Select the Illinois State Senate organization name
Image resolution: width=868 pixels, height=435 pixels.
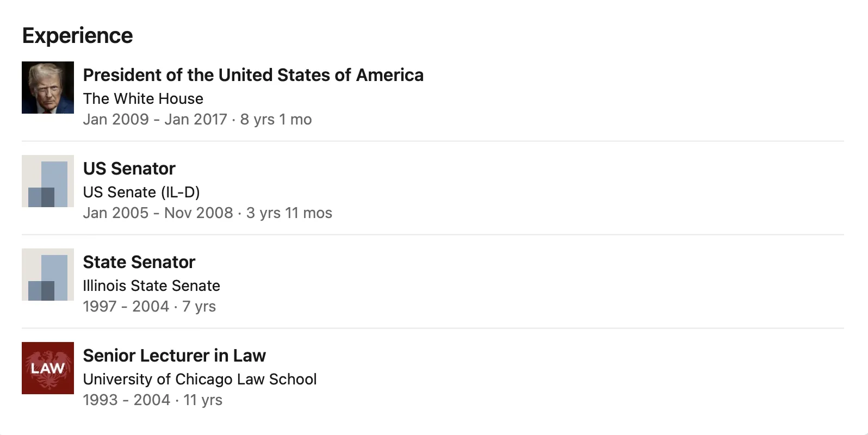click(x=151, y=285)
